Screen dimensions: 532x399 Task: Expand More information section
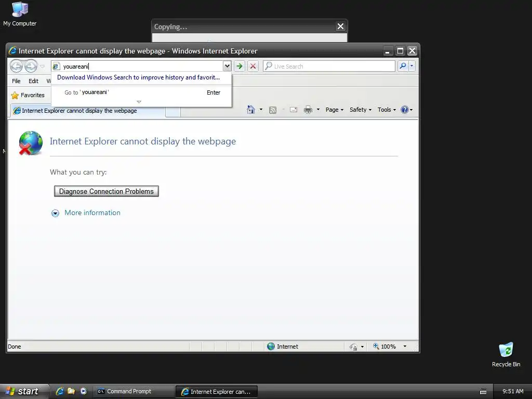(55, 213)
